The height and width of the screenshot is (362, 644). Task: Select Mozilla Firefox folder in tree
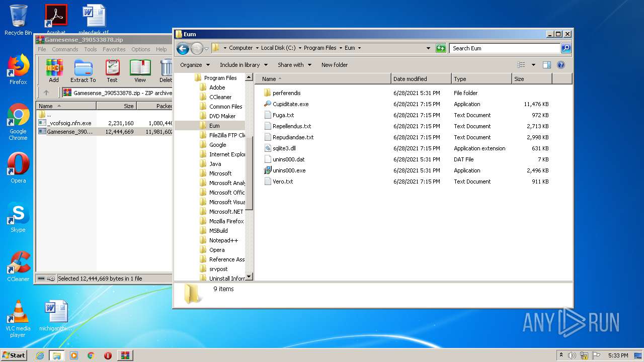226,221
